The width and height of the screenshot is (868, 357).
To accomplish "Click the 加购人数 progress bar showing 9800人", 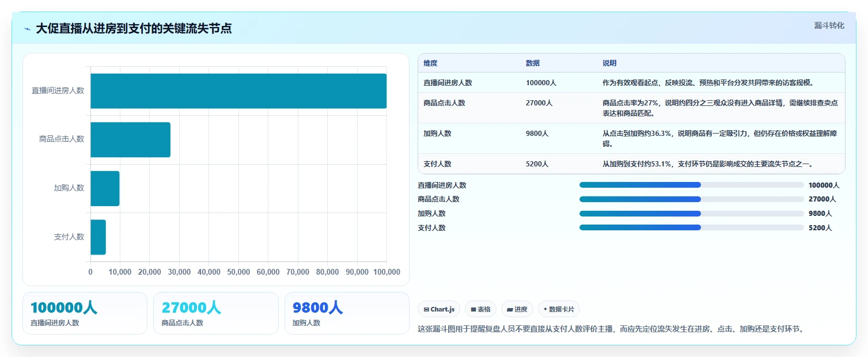I will click(x=692, y=214).
